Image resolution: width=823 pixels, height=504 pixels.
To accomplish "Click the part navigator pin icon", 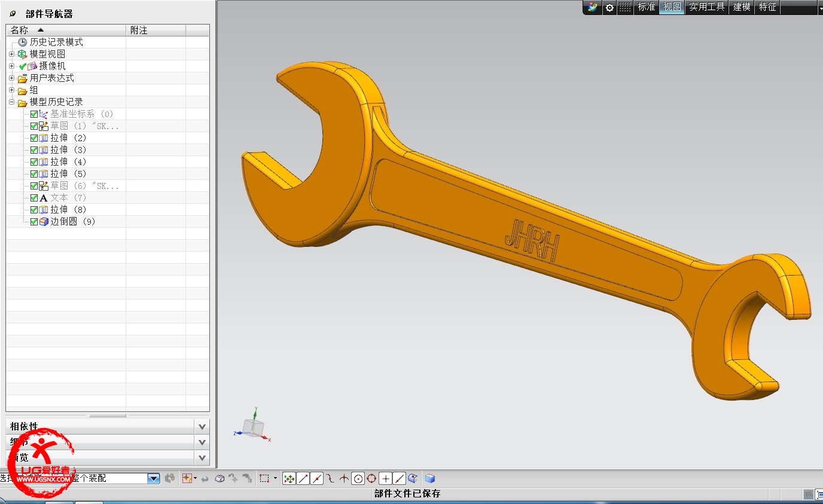I will [13, 14].
